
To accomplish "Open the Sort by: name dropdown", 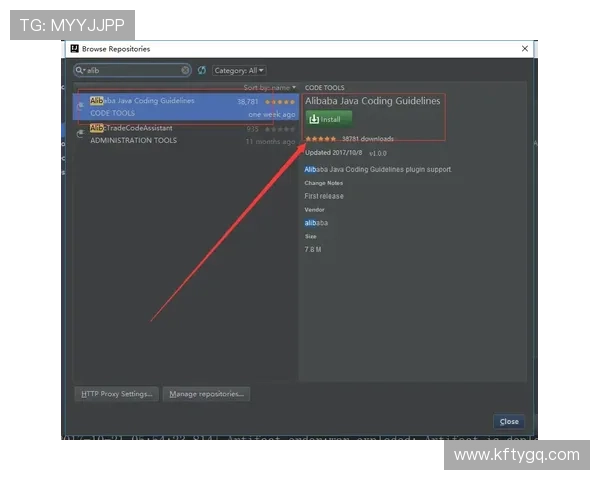I will click(270, 88).
